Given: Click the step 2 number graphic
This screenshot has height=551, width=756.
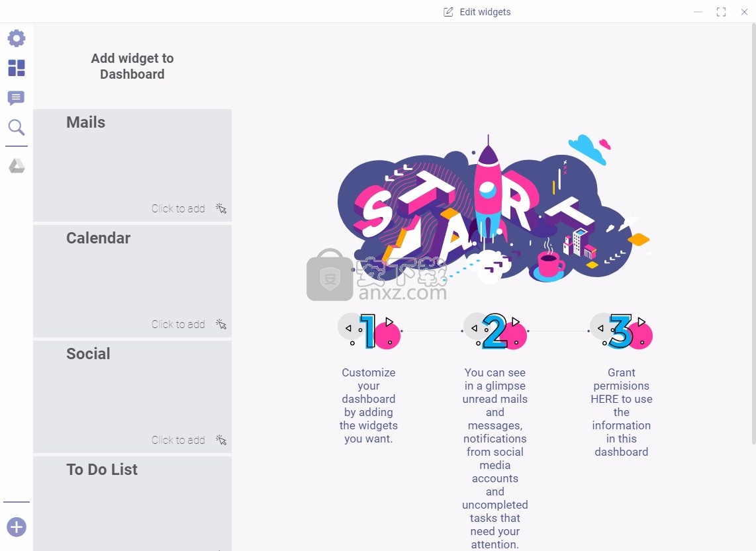Looking at the screenshot, I should [495, 331].
